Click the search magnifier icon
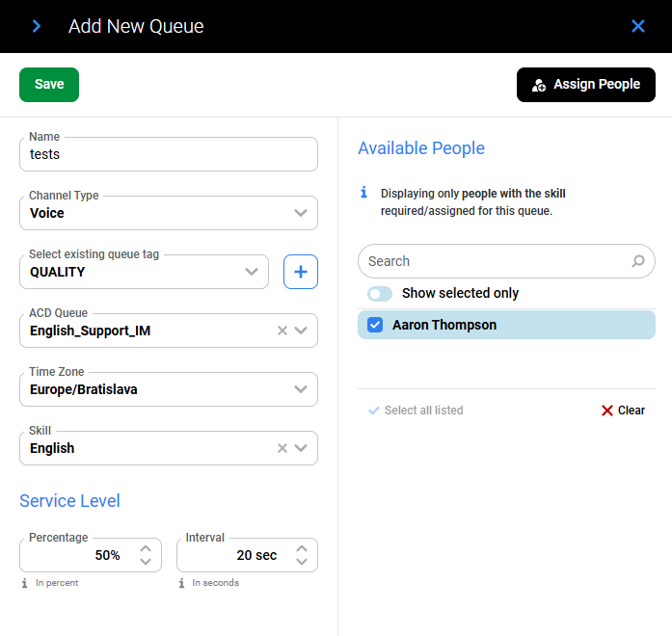672x636 pixels. pos(638,261)
